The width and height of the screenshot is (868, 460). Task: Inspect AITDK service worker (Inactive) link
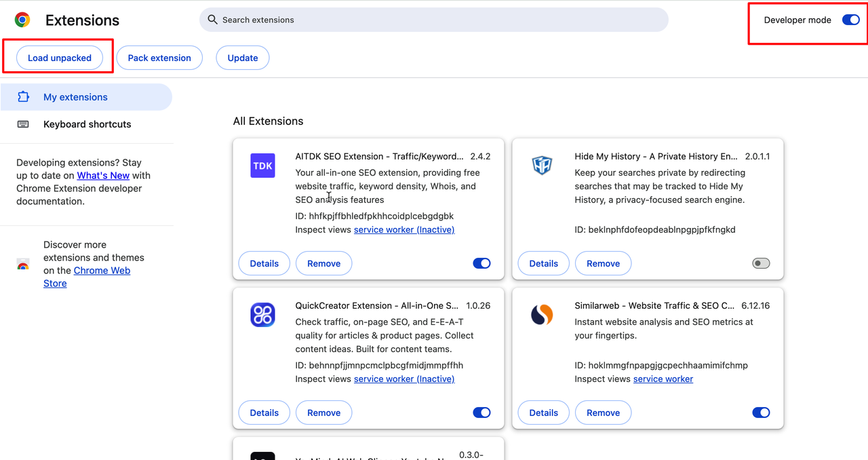coord(404,229)
